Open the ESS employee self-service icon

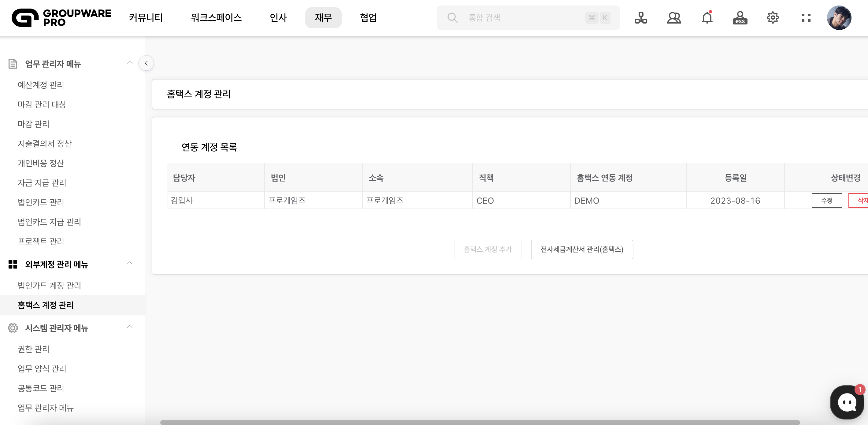pos(740,17)
